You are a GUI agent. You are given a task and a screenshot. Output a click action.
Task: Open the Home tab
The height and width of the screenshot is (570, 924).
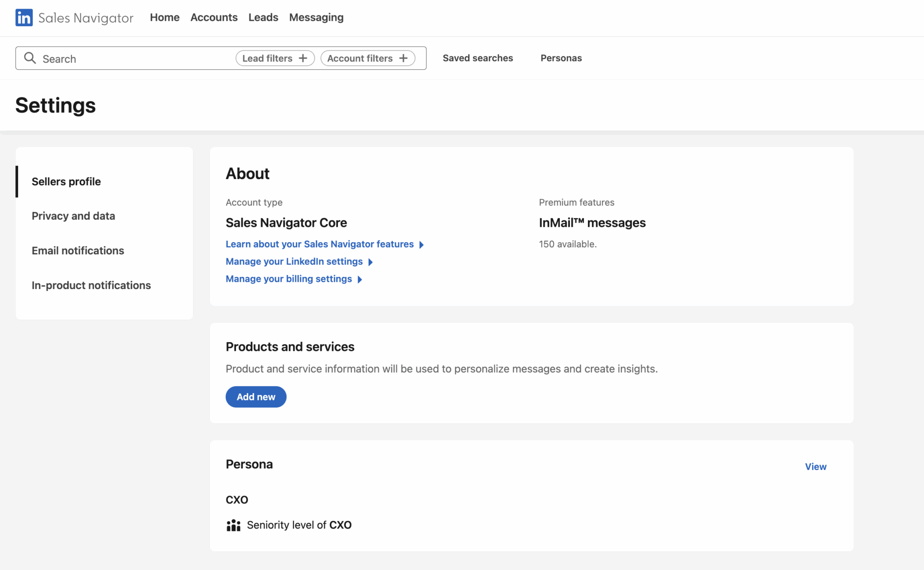tap(164, 17)
